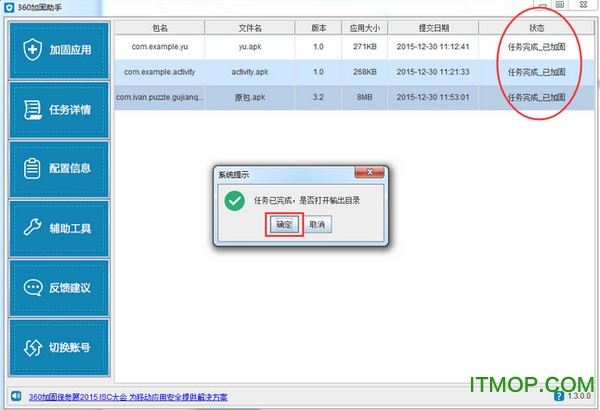Select the com.example.yu package row
Image resolution: width=600 pixels, height=410 pixels.
click(354, 47)
